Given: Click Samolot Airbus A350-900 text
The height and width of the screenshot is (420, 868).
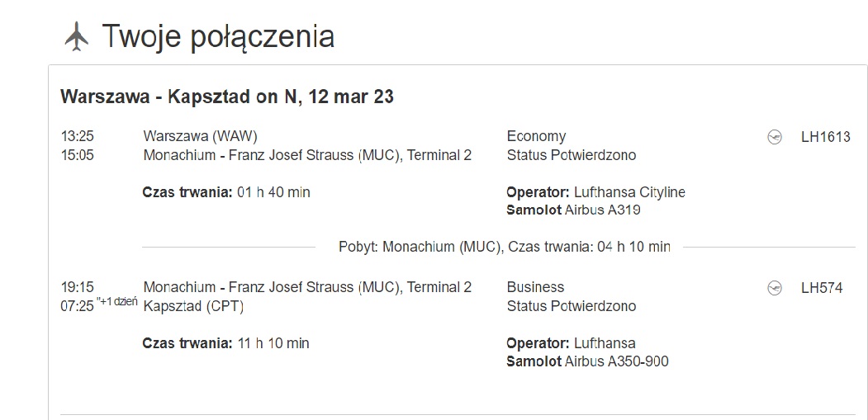Looking at the screenshot, I should coord(587,361).
